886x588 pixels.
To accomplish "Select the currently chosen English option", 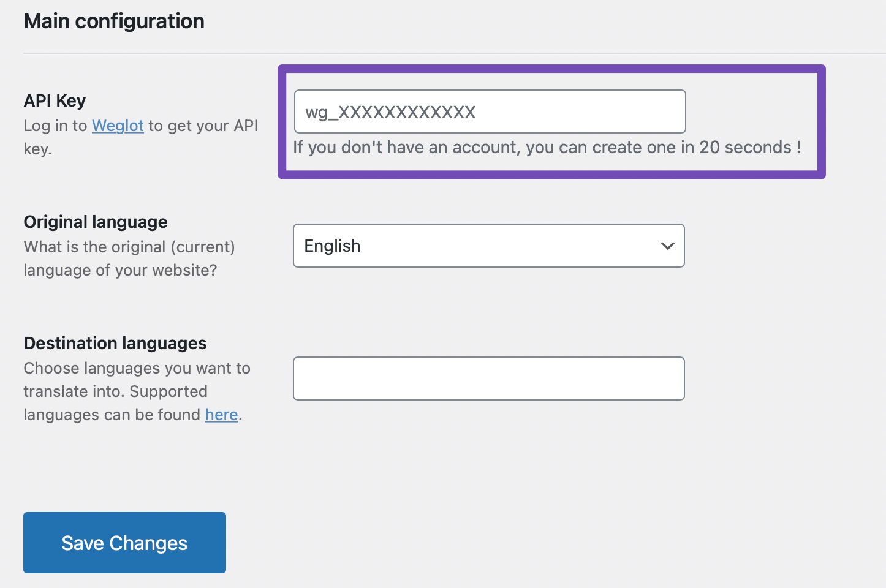I will click(368, 246).
